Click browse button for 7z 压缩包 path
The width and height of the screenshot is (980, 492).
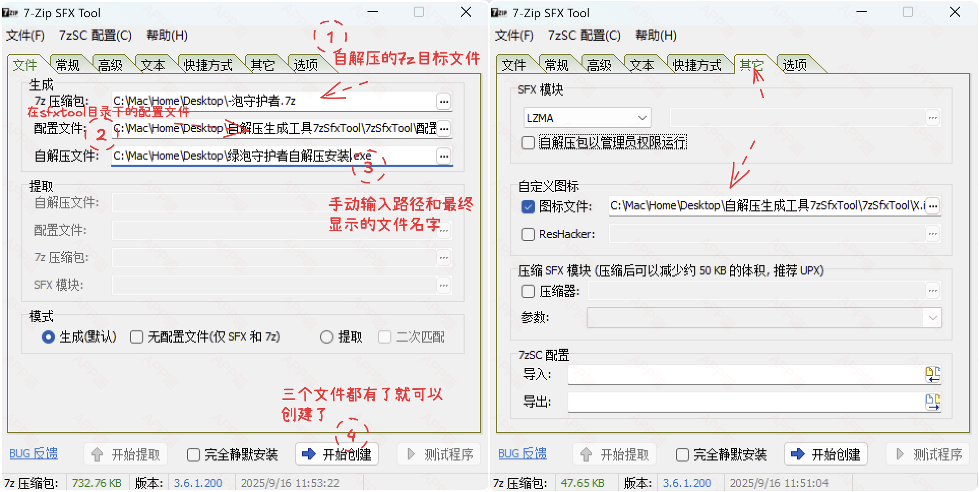[444, 102]
